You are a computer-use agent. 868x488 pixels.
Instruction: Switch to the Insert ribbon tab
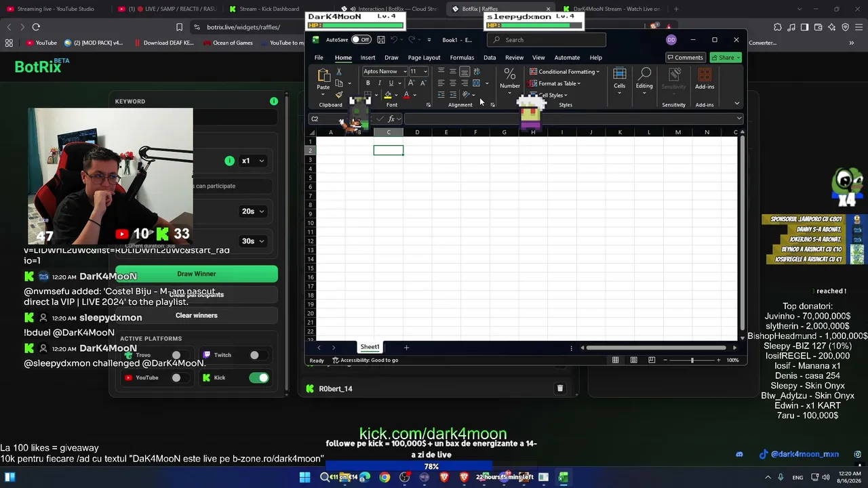click(x=368, y=58)
